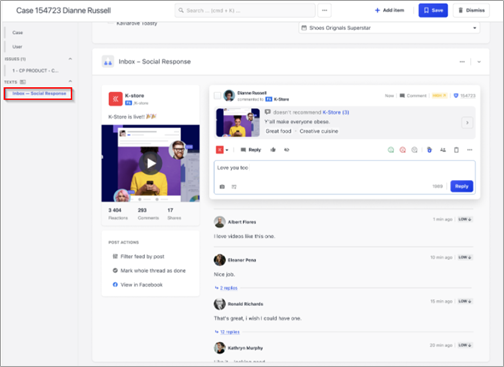Click the 'Creative cuisine' tag
The image size is (504, 367).
(x=319, y=131)
